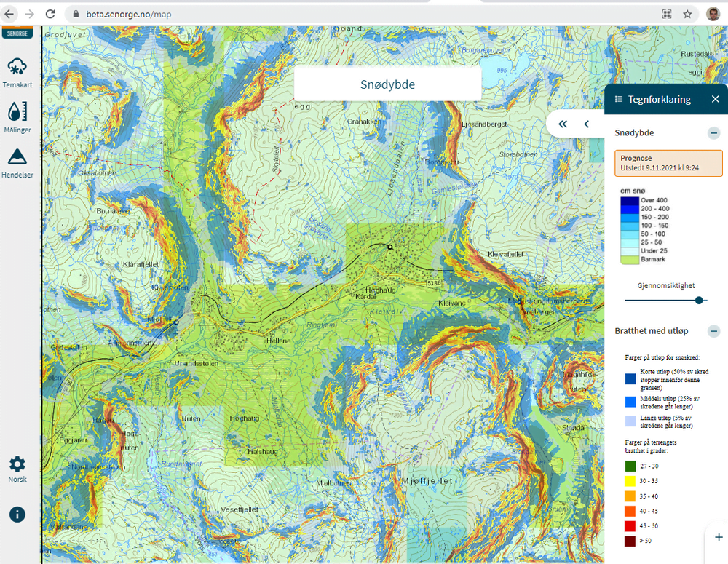This screenshot has height=564, width=728.
Task: Open the Hendelser events panel
Action: pos(17,162)
